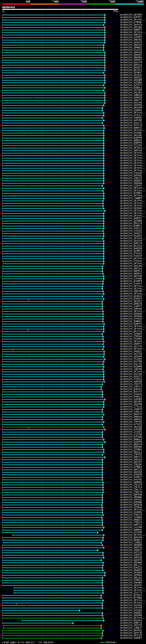This screenshot has height=644, width=146.
Task: Open hit UniRef100_C6A5E7
Action: tap(131, 638)
